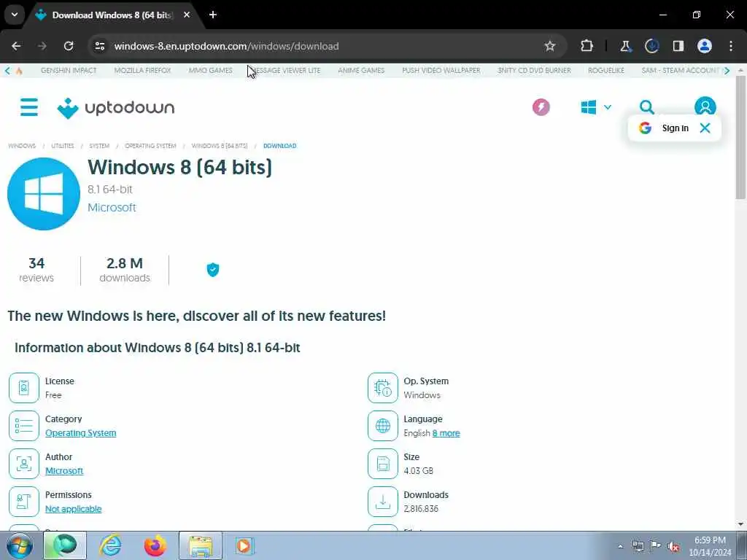Open the Windows Start button
Viewport: 747px width, 560px height.
click(x=20, y=545)
